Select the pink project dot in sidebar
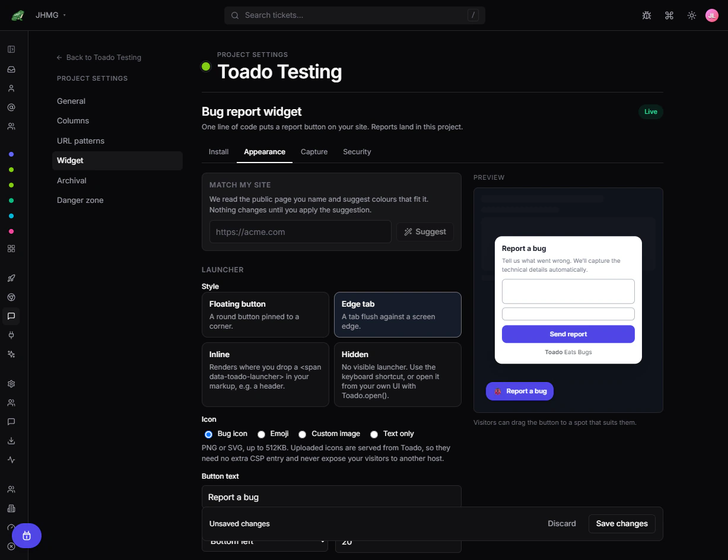728x560 pixels. click(11, 231)
